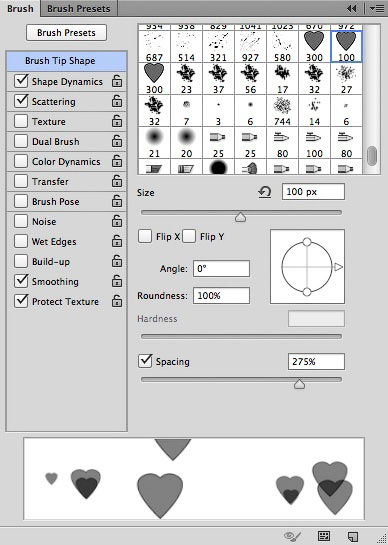Open Preset Manager icon at panel bottom
Screen dimensions: 388x545
[324, 536]
